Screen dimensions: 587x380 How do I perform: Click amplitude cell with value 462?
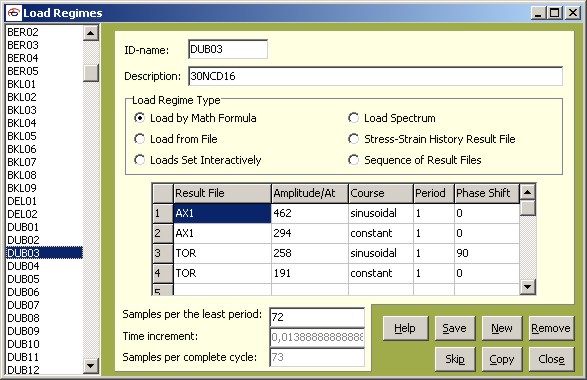[x=310, y=213]
